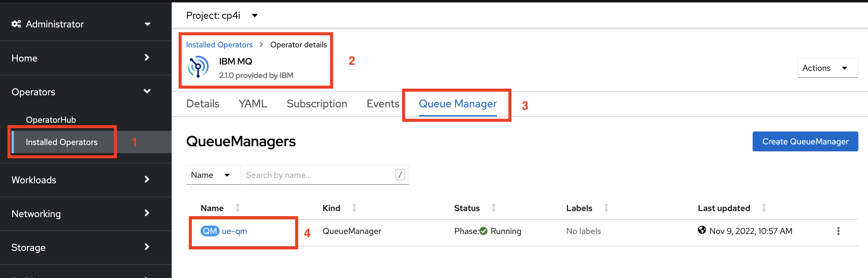The height and width of the screenshot is (278, 868).
Task: Click the globe icon beside timestamp
Action: [702, 230]
